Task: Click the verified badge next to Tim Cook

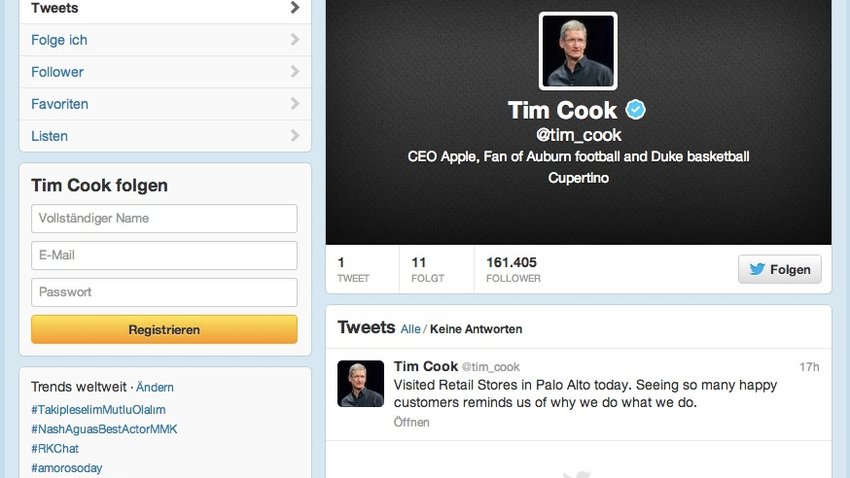Action: [x=635, y=110]
